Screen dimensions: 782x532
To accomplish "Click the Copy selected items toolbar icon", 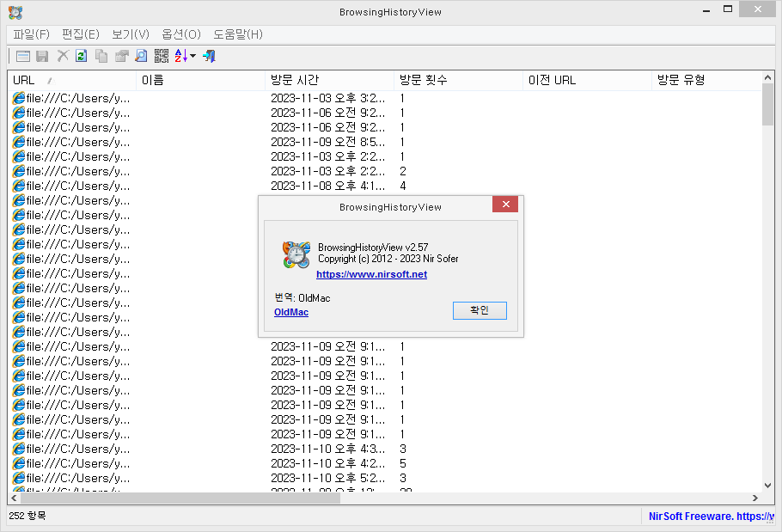I will coord(101,56).
